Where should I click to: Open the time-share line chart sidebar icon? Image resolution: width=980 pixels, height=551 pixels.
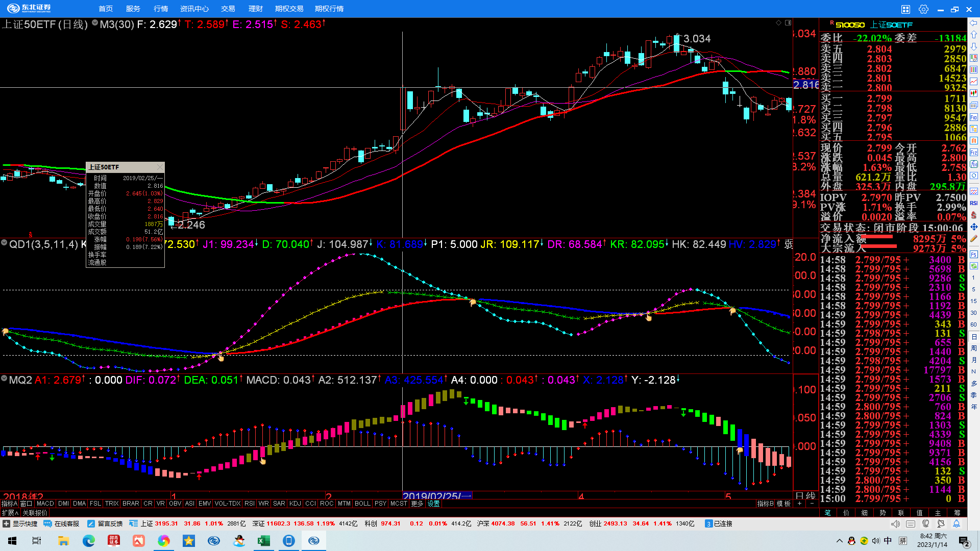point(974,81)
